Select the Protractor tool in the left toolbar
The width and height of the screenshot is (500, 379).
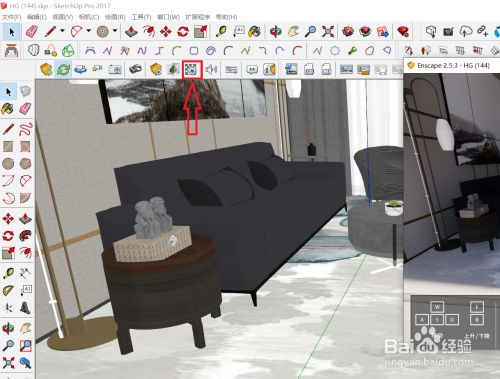pyautogui.click(x=8, y=291)
